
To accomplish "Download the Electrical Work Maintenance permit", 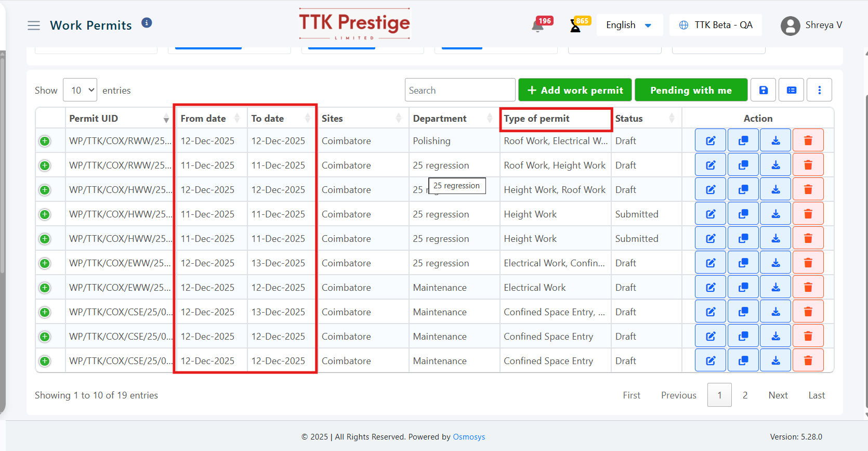I will pos(775,287).
